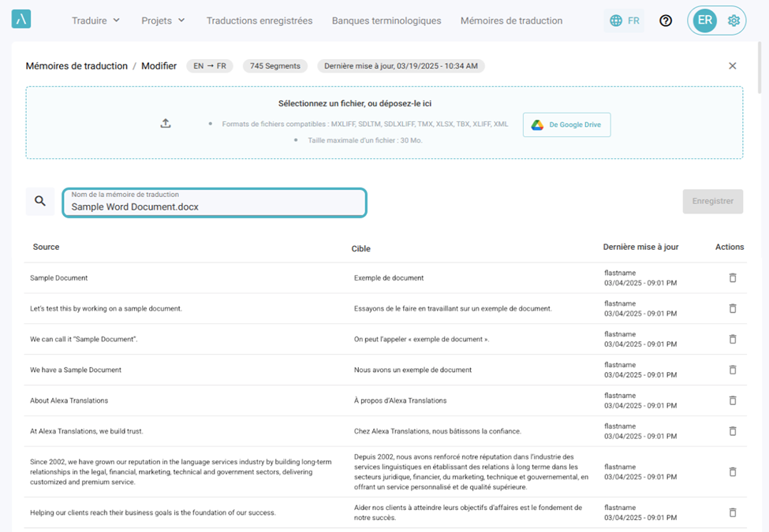Click Mémoires de traduction breadcrumb link
769x532 pixels.
pos(77,65)
